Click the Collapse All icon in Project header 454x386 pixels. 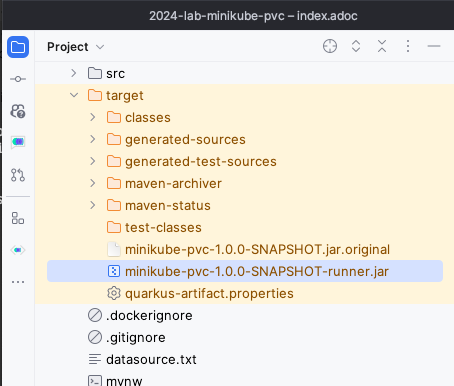coord(382,46)
